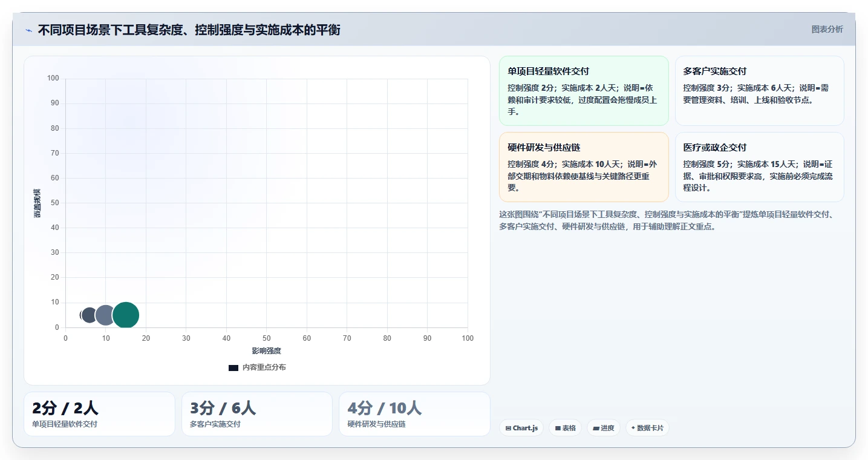
Task: Open the 医疗或政企交付 card
Action: pyautogui.click(x=759, y=167)
